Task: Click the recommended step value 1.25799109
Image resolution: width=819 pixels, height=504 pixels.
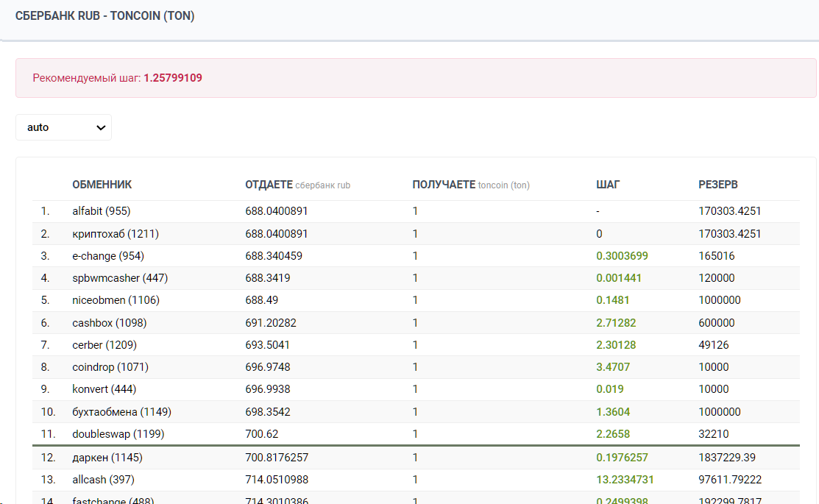Action: [173, 78]
